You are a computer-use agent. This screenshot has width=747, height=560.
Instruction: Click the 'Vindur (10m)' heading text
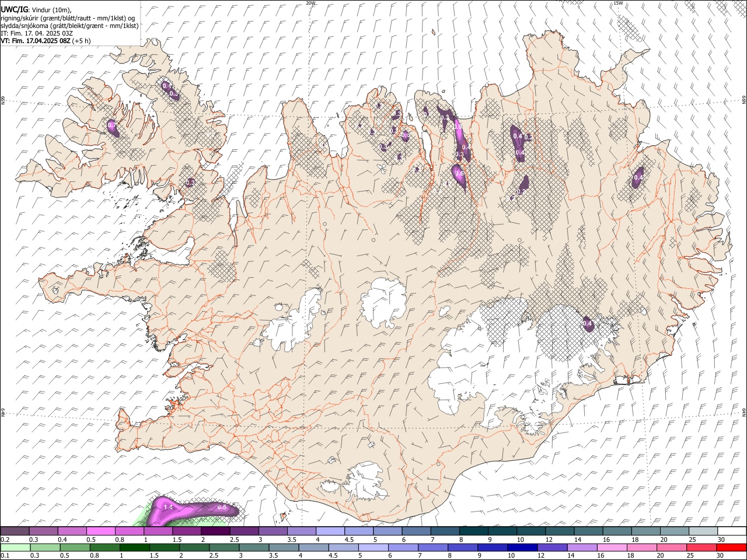click(51, 10)
